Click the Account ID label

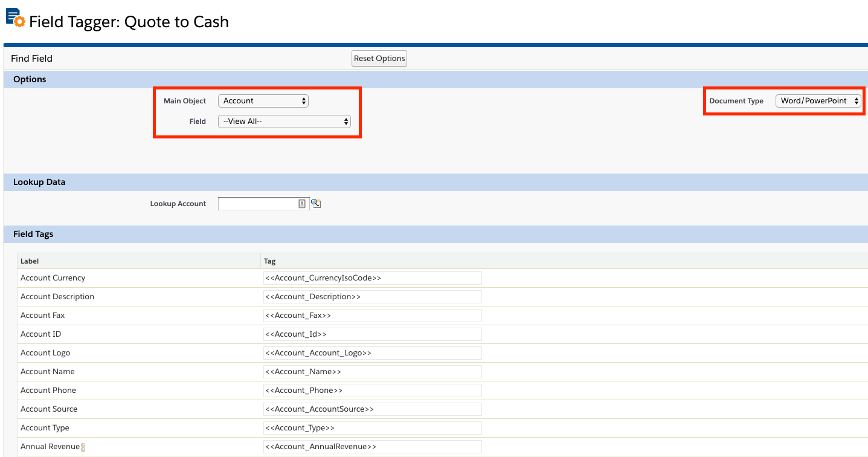(x=41, y=334)
